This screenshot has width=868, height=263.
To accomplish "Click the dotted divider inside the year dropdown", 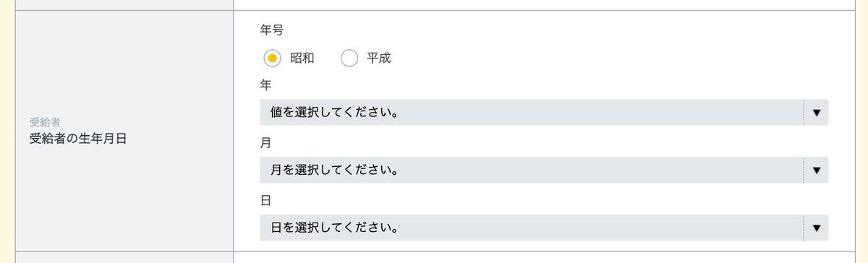I will (804, 113).
